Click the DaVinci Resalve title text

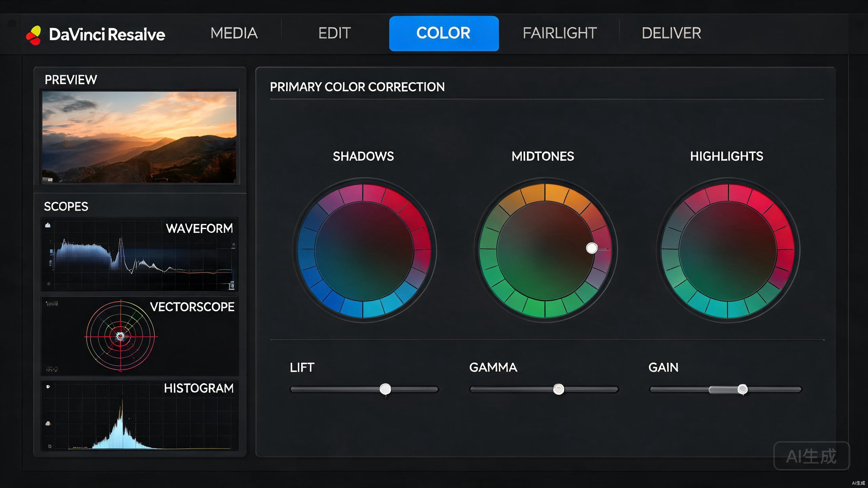[x=107, y=34]
